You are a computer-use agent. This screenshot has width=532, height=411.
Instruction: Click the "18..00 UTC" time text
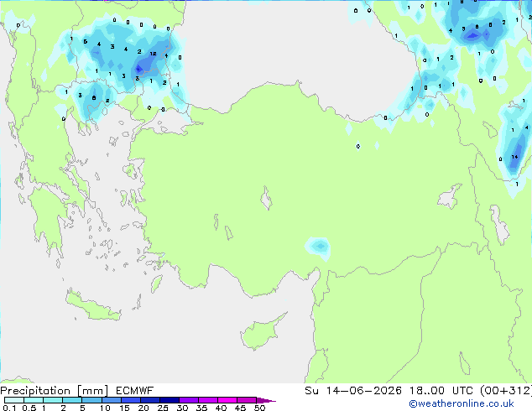pos(441,391)
